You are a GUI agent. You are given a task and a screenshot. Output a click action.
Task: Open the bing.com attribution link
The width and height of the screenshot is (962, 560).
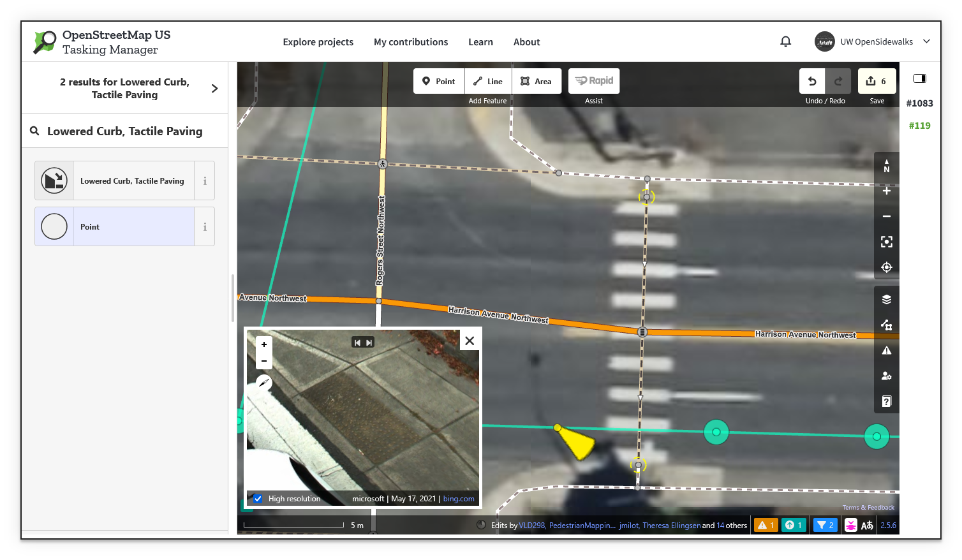[x=459, y=498]
